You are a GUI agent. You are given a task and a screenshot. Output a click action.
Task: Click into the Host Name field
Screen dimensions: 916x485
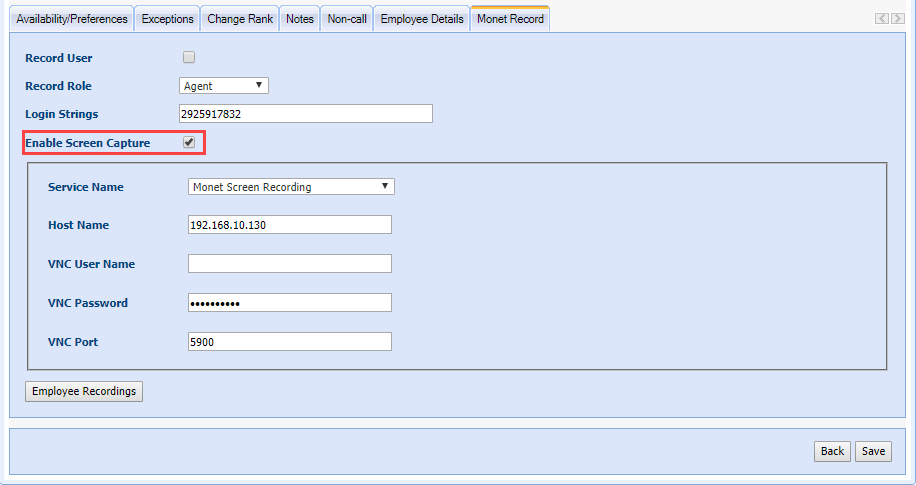(x=290, y=225)
